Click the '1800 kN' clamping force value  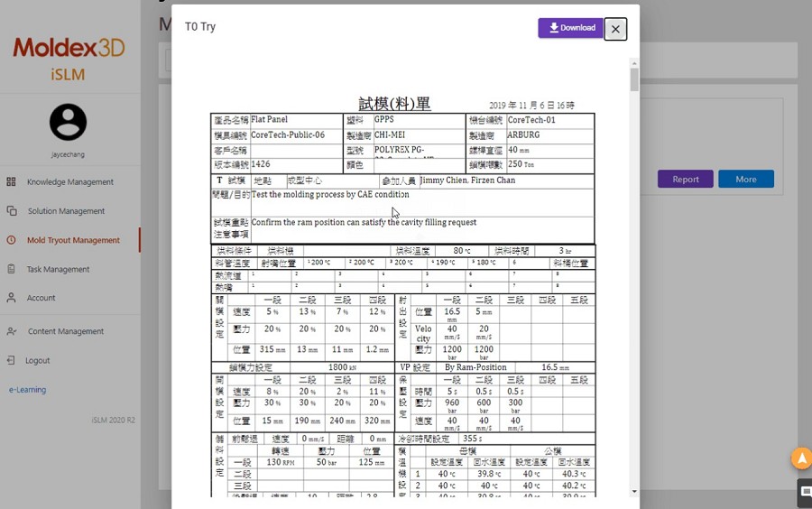(342, 367)
